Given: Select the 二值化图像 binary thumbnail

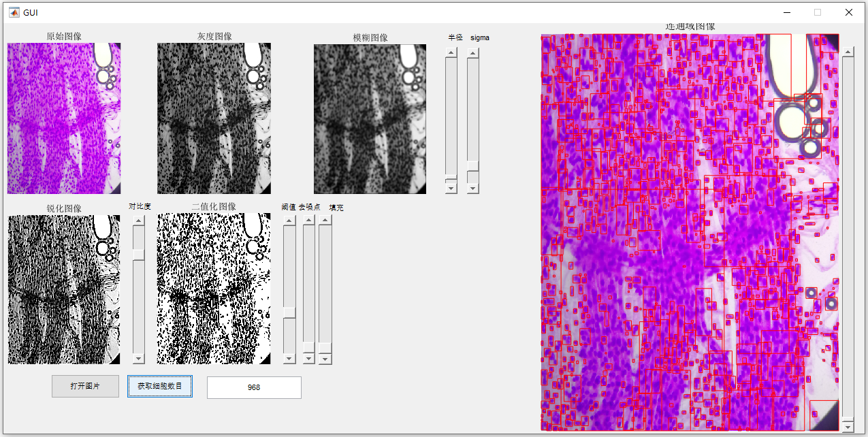Looking at the screenshot, I should (x=214, y=289).
